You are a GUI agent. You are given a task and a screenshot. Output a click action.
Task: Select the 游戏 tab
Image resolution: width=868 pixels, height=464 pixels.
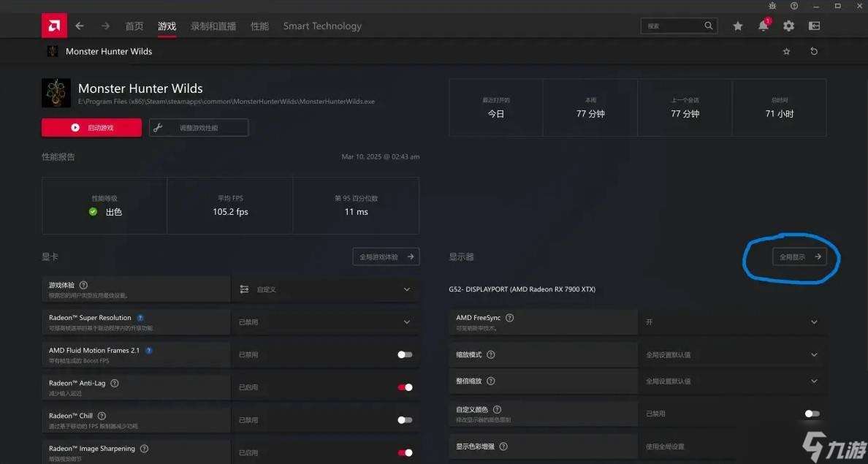167,26
